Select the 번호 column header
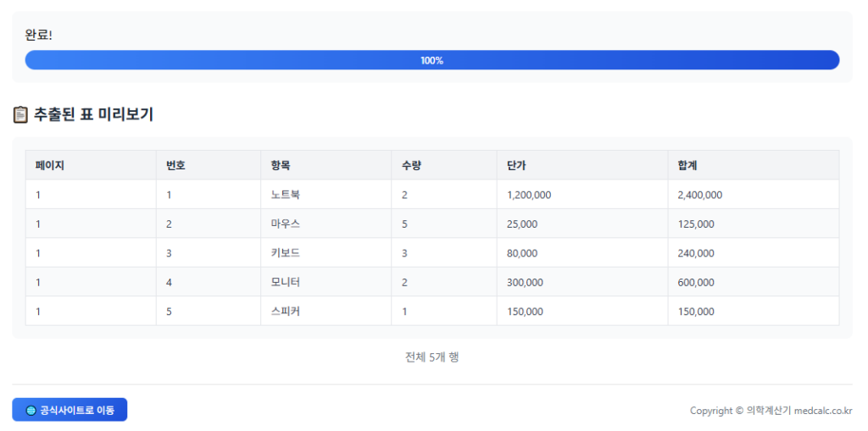Image resolution: width=868 pixels, height=431 pixels. (175, 165)
